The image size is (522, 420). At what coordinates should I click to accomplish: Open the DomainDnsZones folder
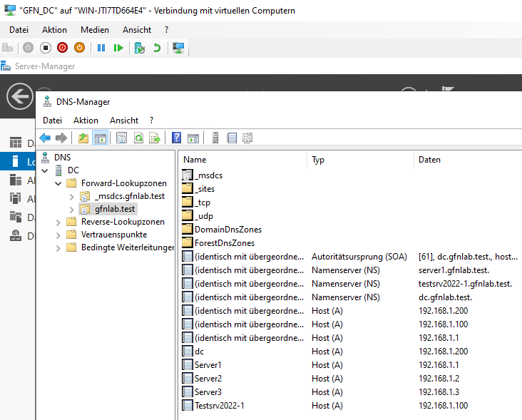(x=227, y=230)
